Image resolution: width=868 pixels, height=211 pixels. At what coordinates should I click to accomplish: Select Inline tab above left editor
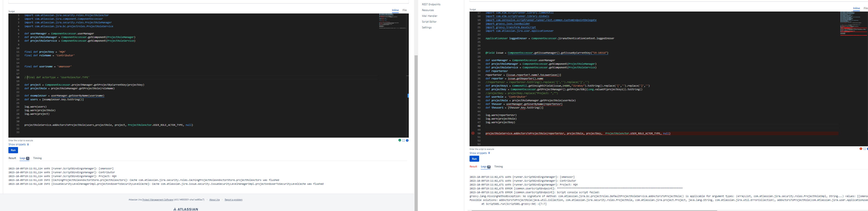pos(395,10)
